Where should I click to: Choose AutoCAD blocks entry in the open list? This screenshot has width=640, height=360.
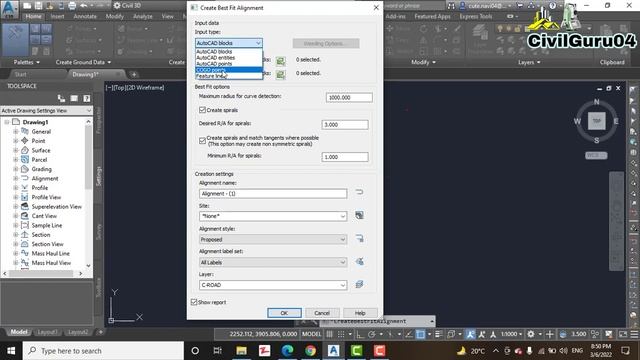pyautogui.click(x=229, y=51)
